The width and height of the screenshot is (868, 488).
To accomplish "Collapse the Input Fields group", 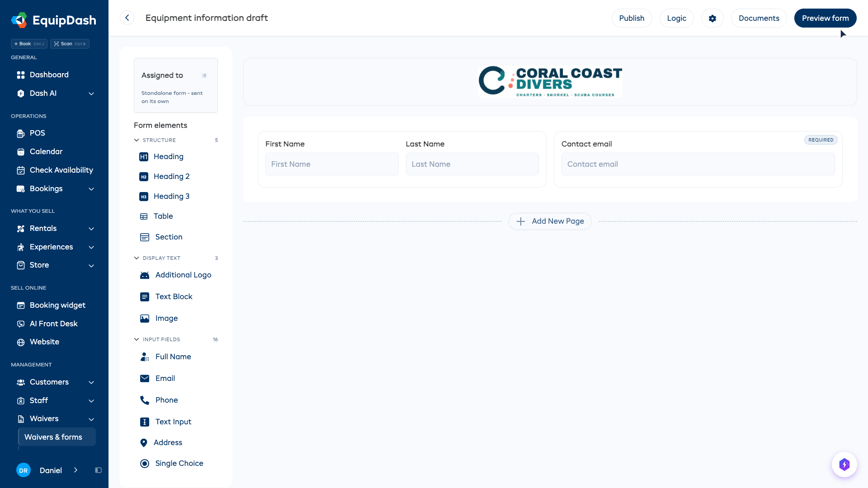I will 137,339.
